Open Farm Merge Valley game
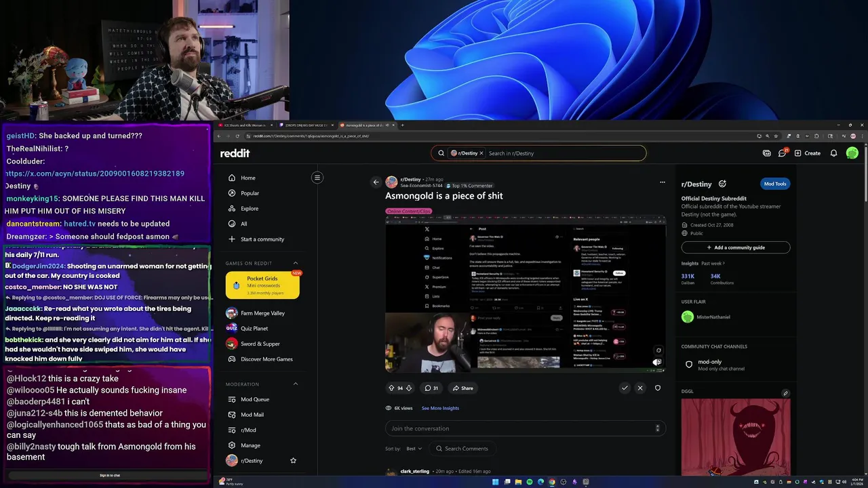The height and width of the screenshot is (488, 868). point(263,313)
